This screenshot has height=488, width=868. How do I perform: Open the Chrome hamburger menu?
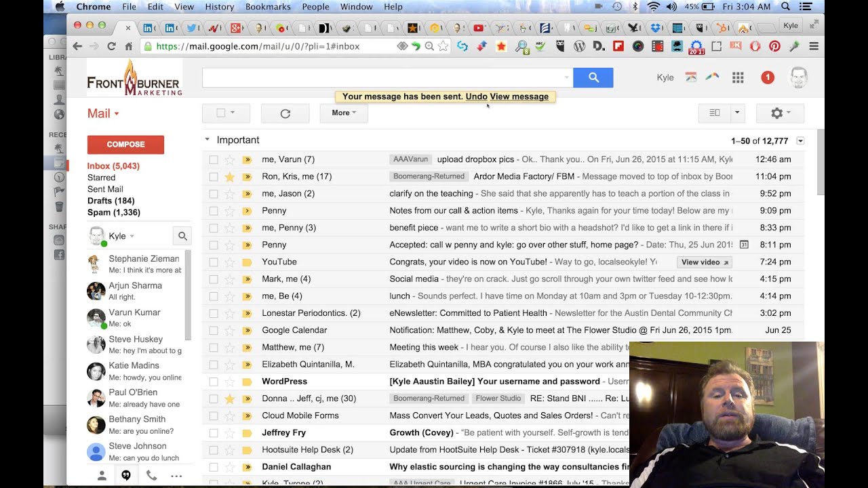[814, 46]
